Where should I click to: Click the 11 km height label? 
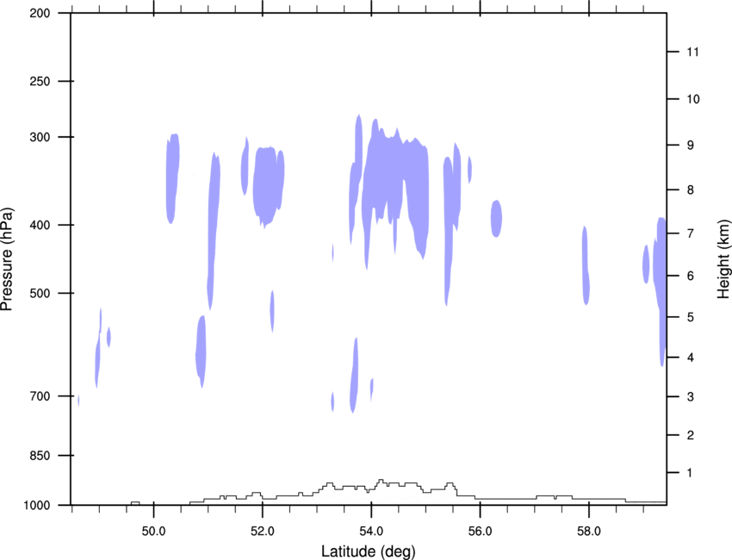pos(692,52)
